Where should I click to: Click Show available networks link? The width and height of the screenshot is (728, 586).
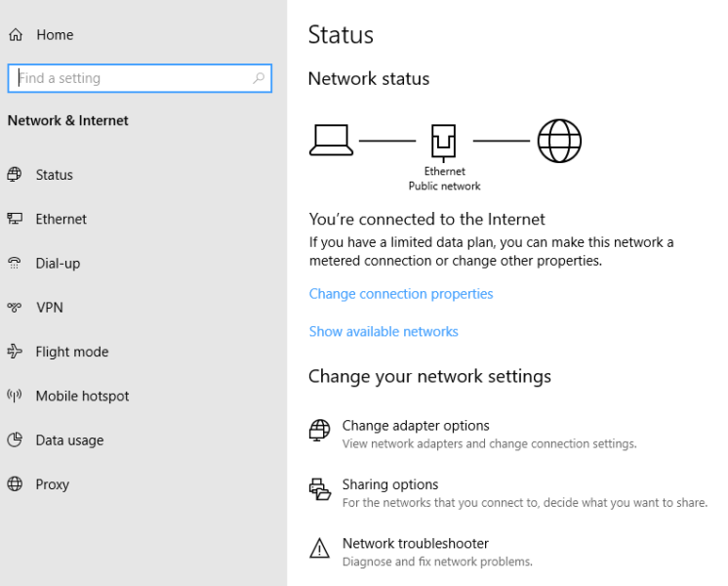click(x=384, y=332)
